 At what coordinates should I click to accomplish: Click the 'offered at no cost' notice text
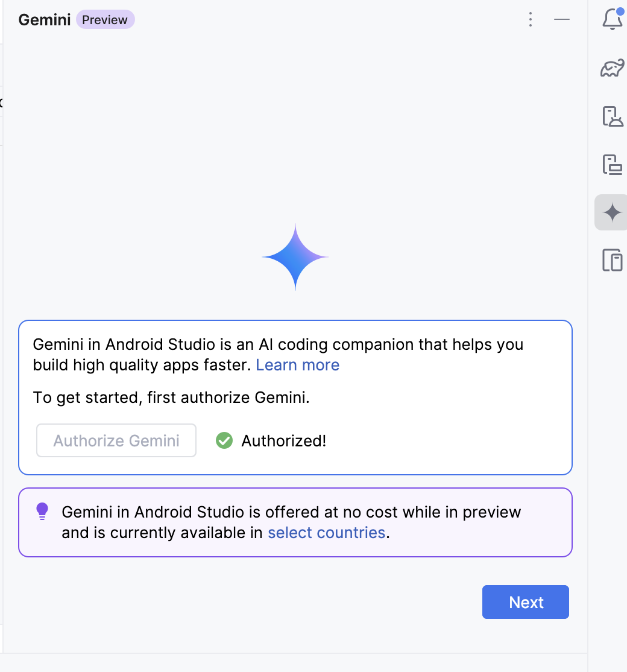pyautogui.click(x=291, y=512)
